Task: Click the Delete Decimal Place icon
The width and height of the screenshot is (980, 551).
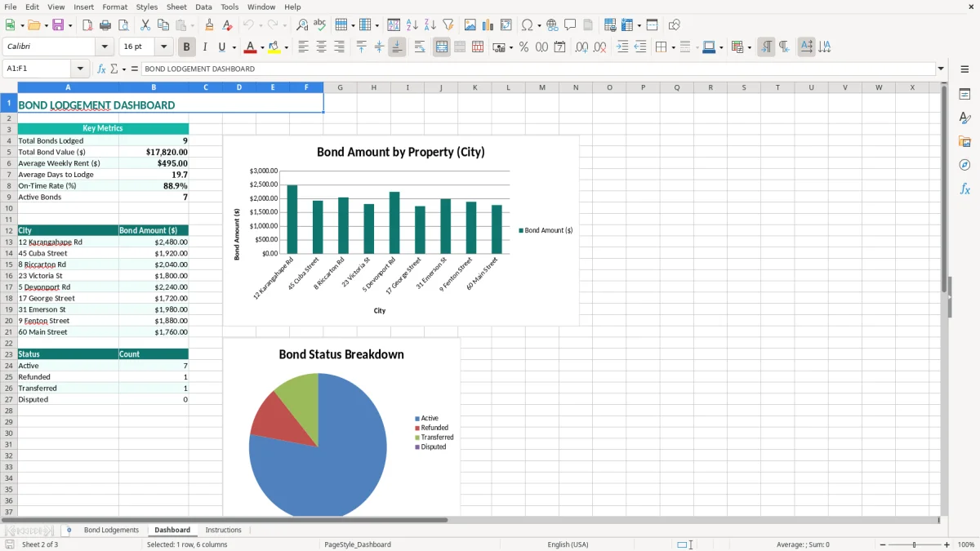Action: [x=599, y=47]
